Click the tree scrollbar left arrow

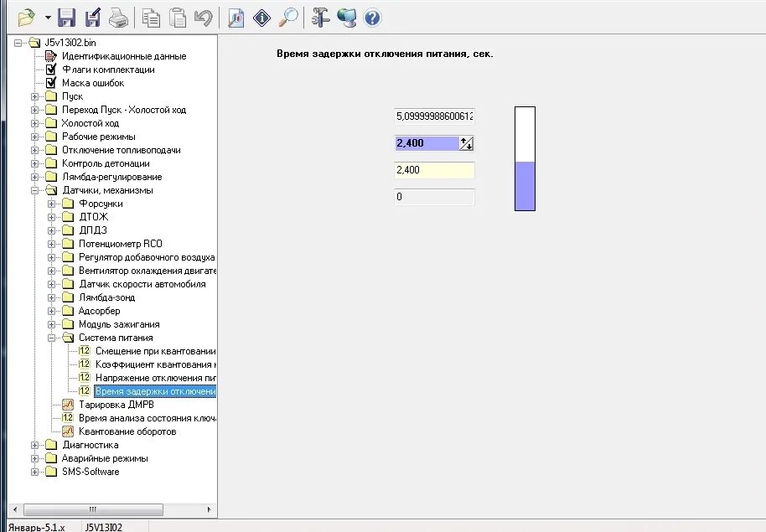point(15,509)
